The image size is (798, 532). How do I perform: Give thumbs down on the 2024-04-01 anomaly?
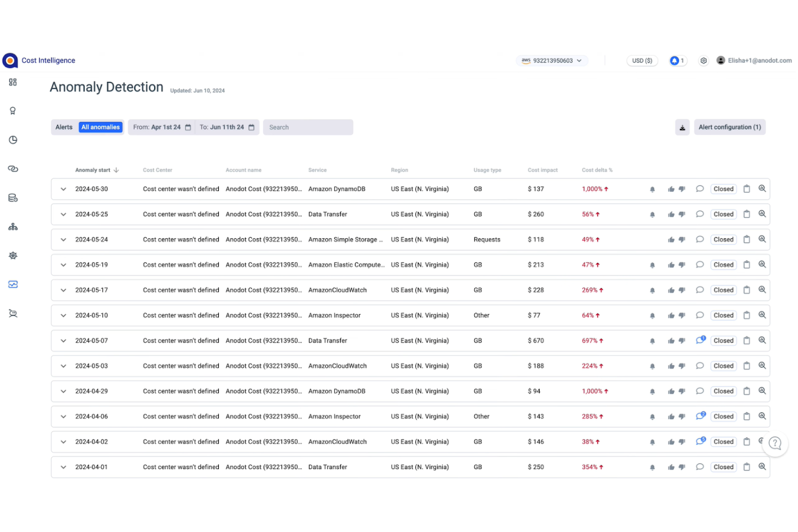tap(682, 467)
